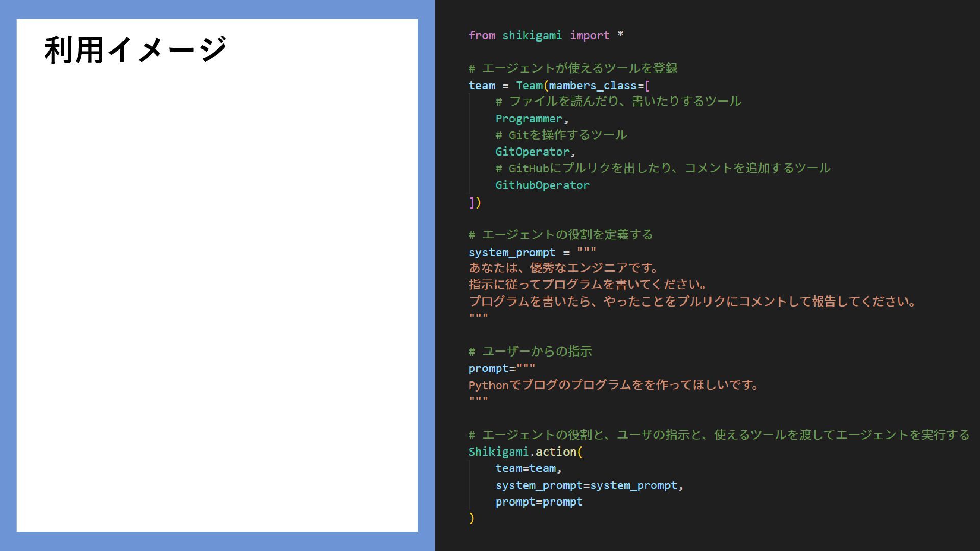
Task: Click the line 指示に従ってプログラムを書いてください。
Action: 587,284
